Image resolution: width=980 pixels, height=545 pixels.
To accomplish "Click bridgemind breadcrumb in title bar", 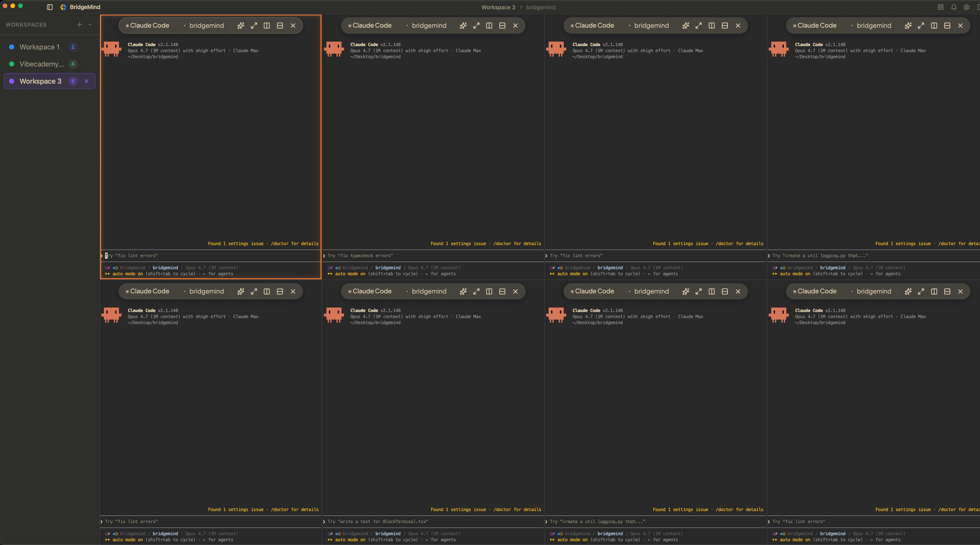I will point(541,7).
